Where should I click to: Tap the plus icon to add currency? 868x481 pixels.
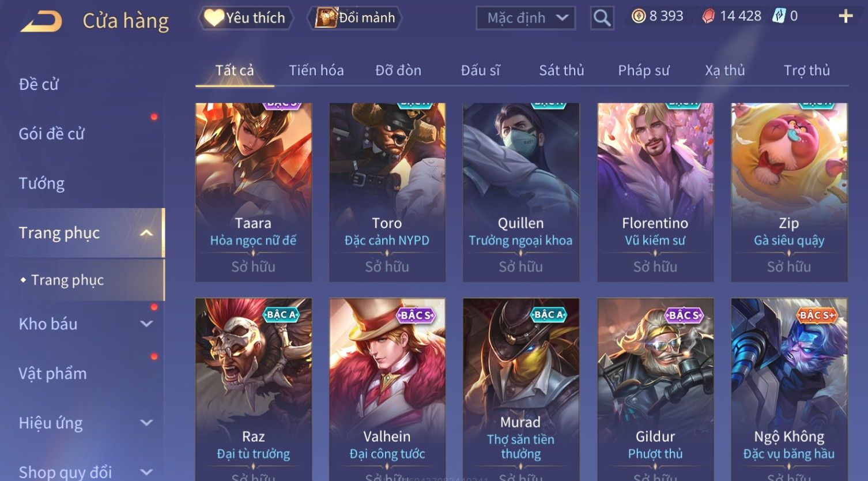[846, 16]
